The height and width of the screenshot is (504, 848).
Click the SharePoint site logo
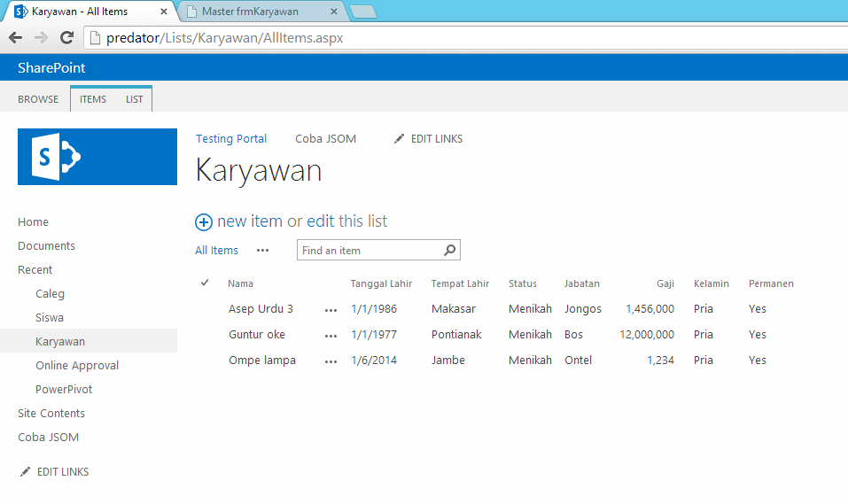[x=97, y=157]
